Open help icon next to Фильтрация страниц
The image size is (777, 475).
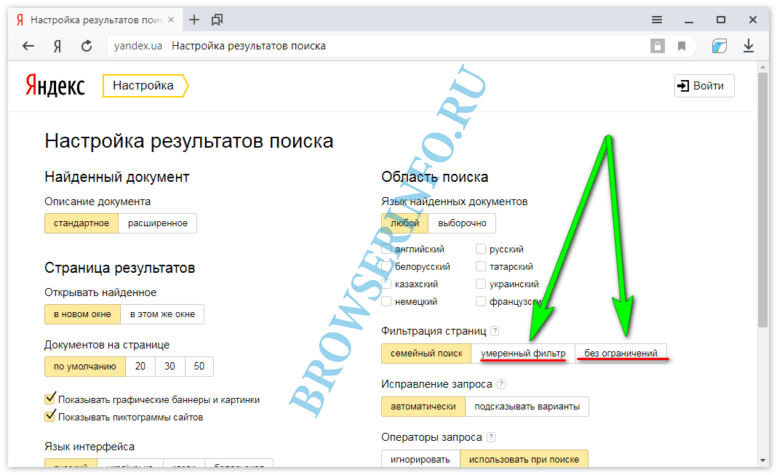[495, 331]
